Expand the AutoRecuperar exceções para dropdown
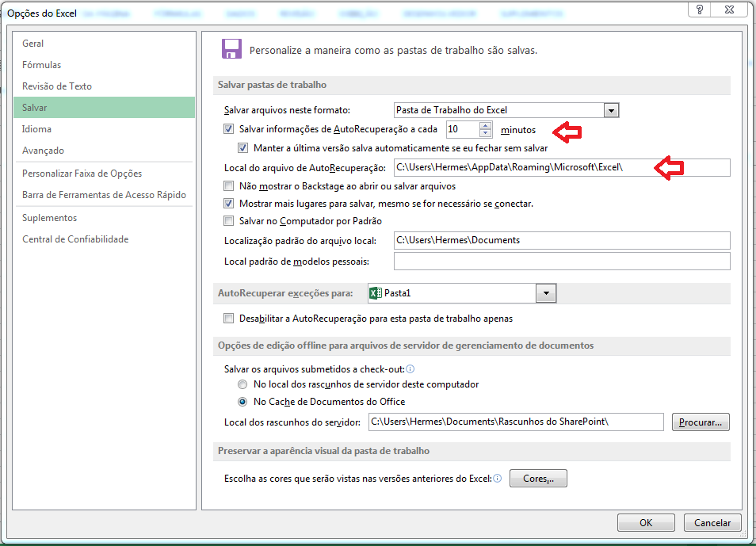 545,294
